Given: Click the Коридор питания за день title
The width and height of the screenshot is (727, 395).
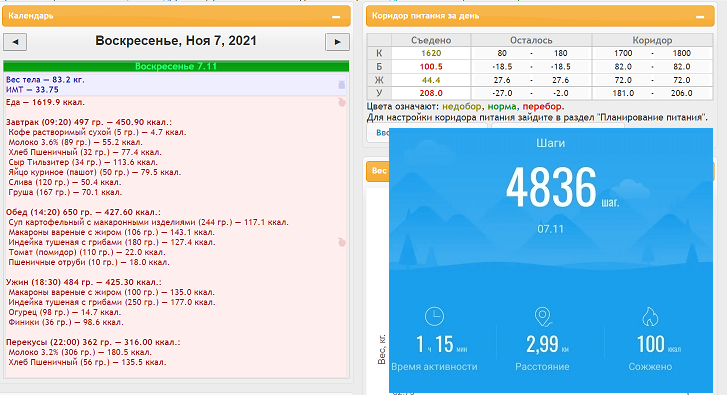Looking at the screenshot, I should click(425, 16).
